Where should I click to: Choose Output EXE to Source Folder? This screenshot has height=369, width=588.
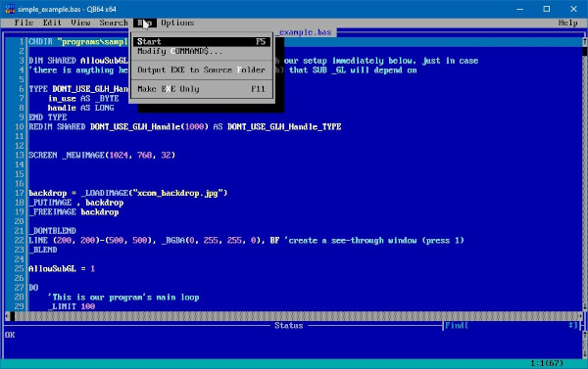[x=201, y=70]
